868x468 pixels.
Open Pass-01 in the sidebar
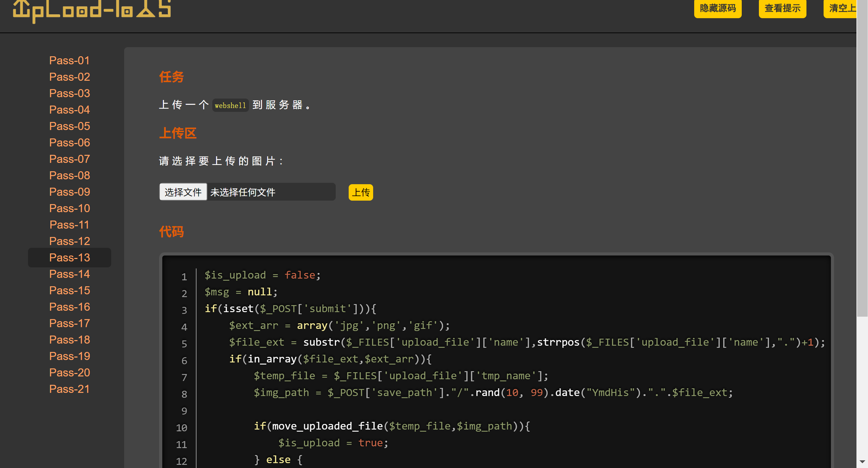tap(70, 60)
